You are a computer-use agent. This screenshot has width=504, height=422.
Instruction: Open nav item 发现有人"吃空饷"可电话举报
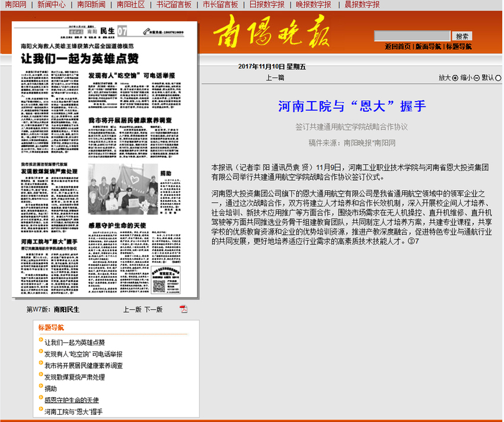(x=83, y=354)
